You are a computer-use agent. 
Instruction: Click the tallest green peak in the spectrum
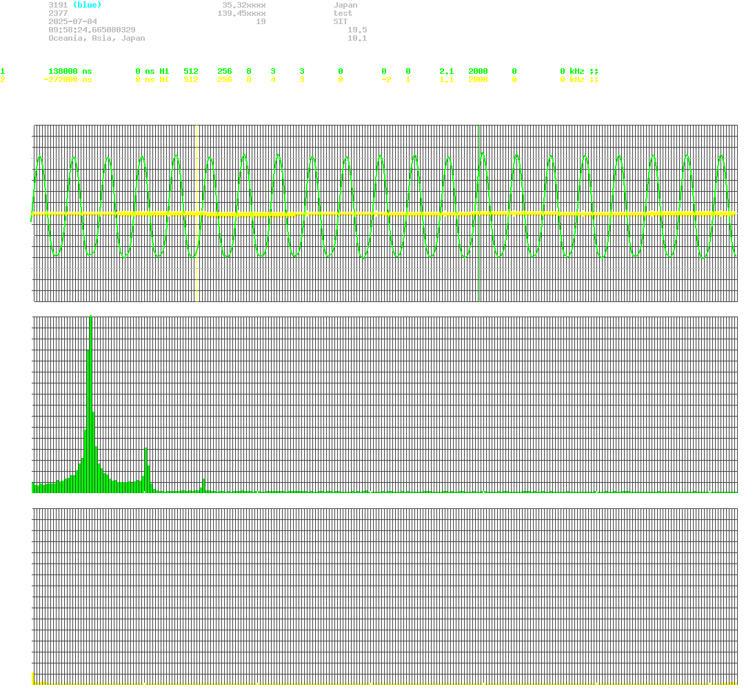coord(90,403)
